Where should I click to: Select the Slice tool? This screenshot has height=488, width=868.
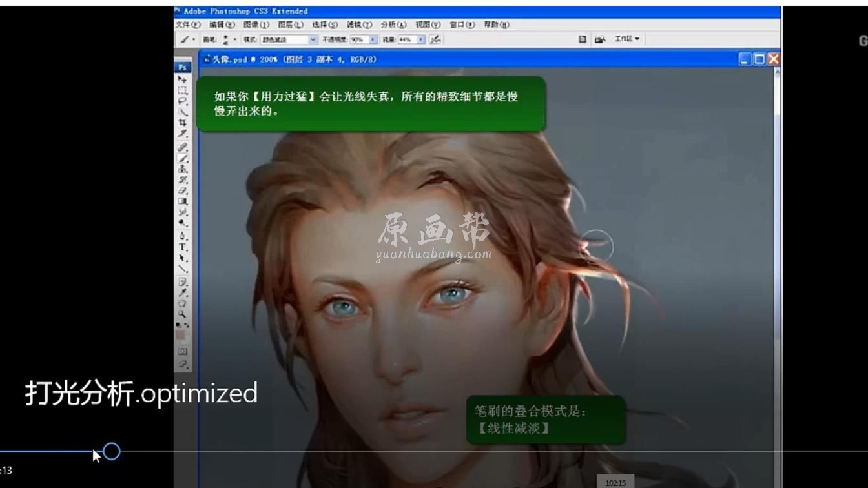[x=183, y=134]
